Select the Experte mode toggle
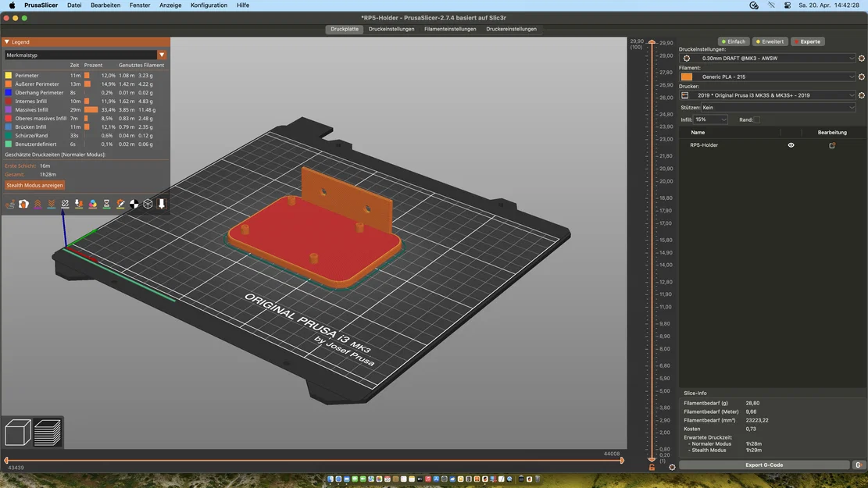The width and height of the screenshot is (868, 488). tap(807, 41)
